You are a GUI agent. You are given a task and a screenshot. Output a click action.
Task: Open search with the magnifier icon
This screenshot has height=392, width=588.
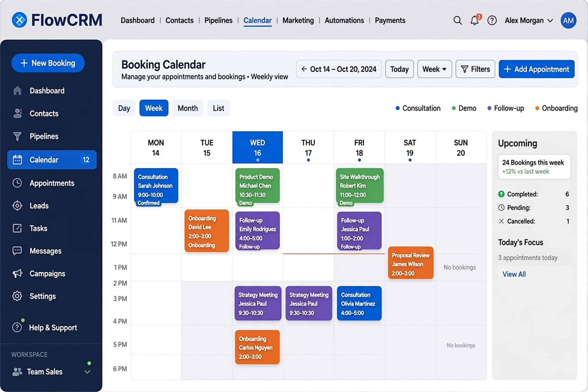click(x=458, y=21)
